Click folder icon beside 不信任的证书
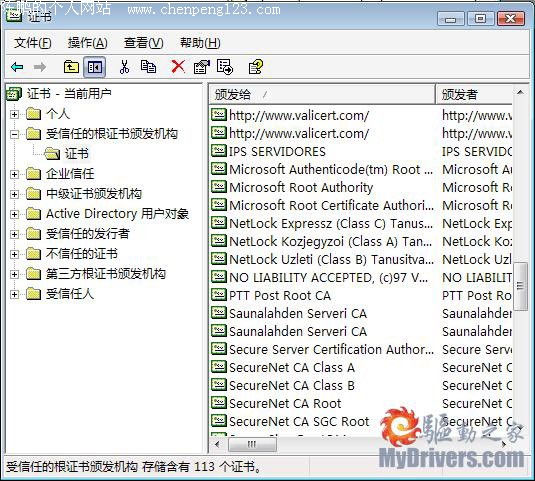Viewport: 535px width, 481px height. point(33,253)
